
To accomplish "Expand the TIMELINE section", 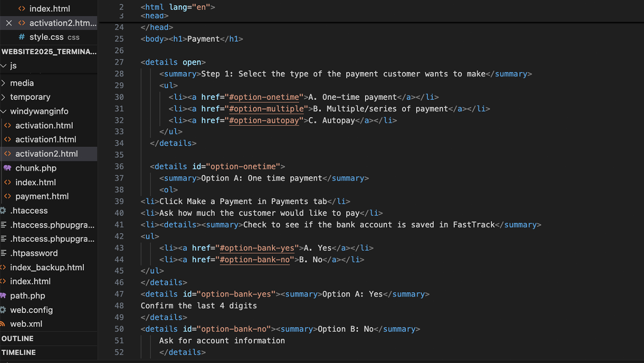I will (x=18, y=353).
